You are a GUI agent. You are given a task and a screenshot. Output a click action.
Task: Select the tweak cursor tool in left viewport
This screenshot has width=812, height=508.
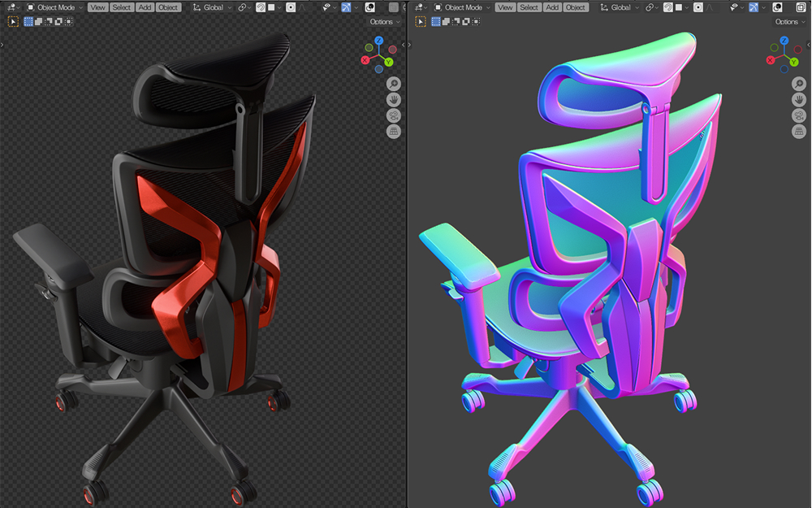point(13,21)
